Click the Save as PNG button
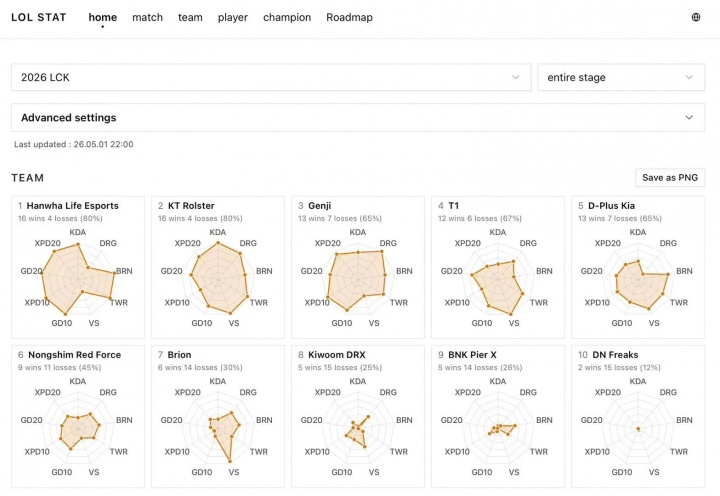The image size is (720, 496). pyautogui.click(x=670, y=178)
